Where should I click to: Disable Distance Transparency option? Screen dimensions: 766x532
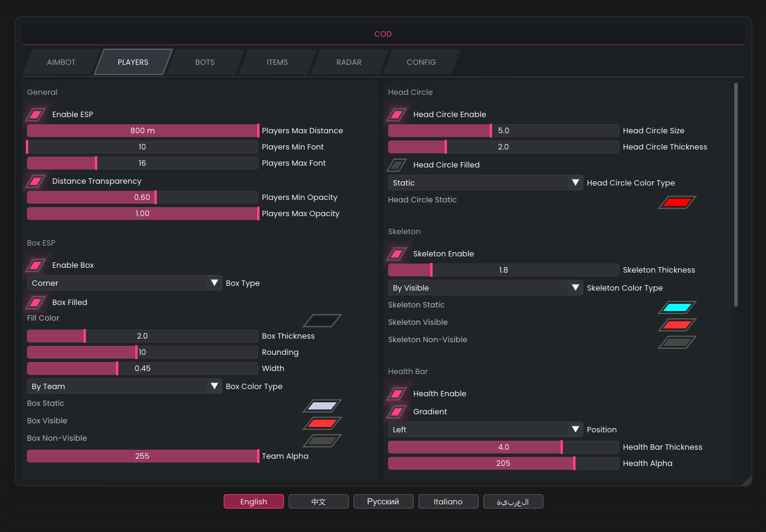click(x=36, y=181)
